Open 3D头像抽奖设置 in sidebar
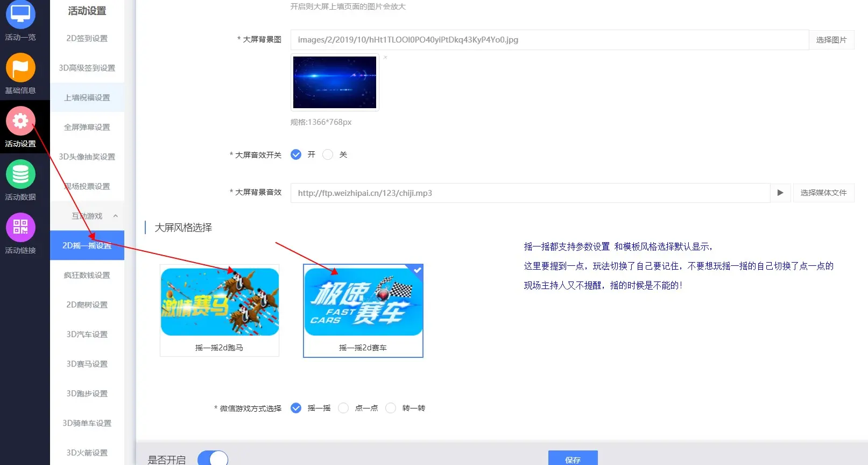Viewport: 868px width, 465px height. (87, 157)
